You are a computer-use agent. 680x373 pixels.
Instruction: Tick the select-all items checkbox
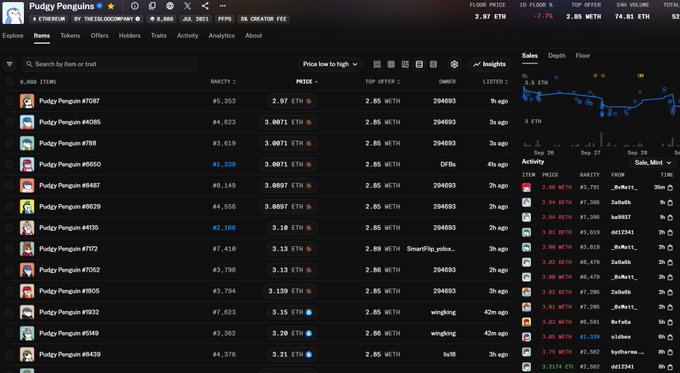click(x=10, y=82)
